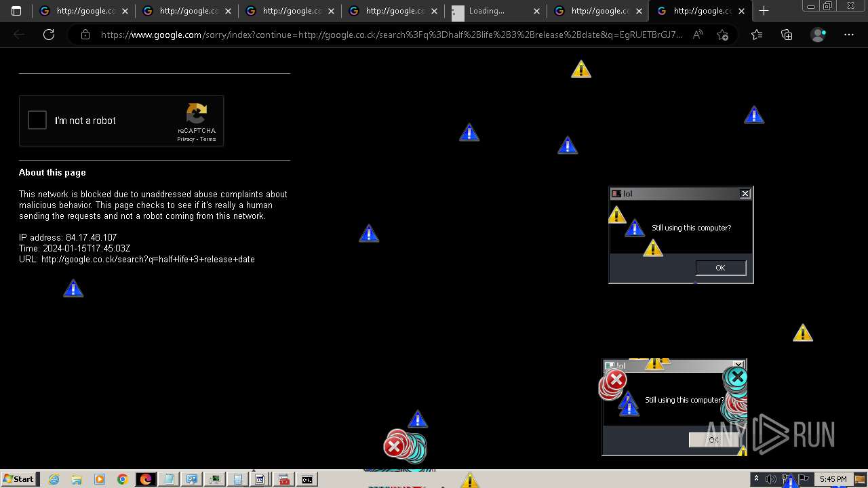Open the red toolbox taskbar button
868x488 pixels.
(x=284, y=479)
